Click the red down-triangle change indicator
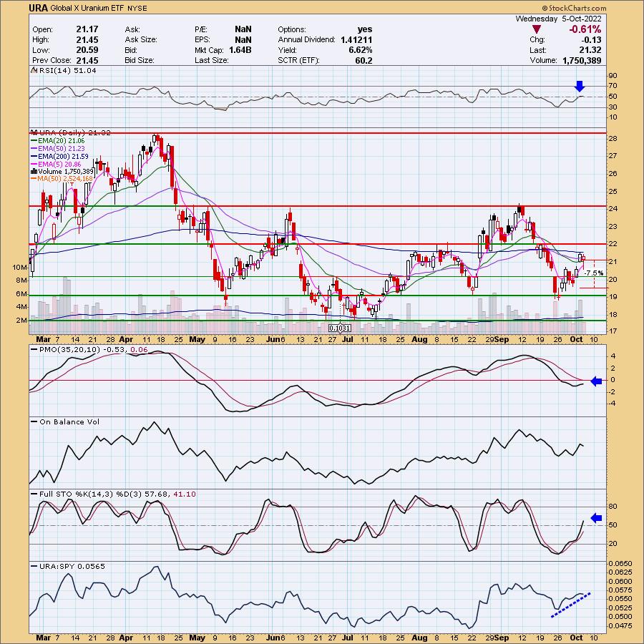Image resolution: width=644 pixels, height=644 pixels. coord(536,29)
